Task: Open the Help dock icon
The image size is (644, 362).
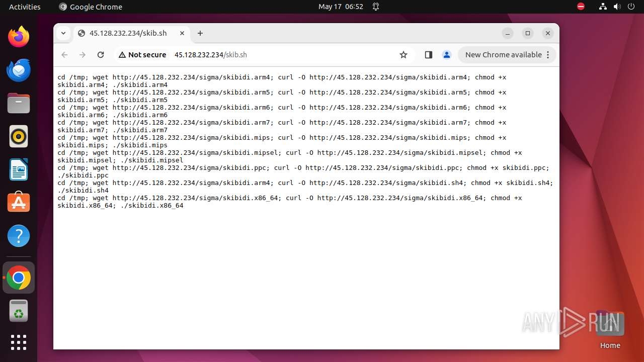Action: point(19,236)
